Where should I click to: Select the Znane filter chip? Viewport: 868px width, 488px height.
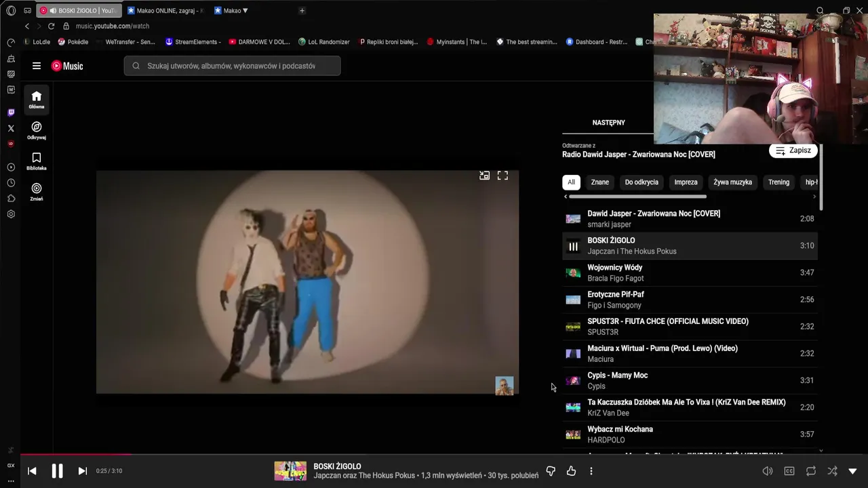[x=599, y=182]
